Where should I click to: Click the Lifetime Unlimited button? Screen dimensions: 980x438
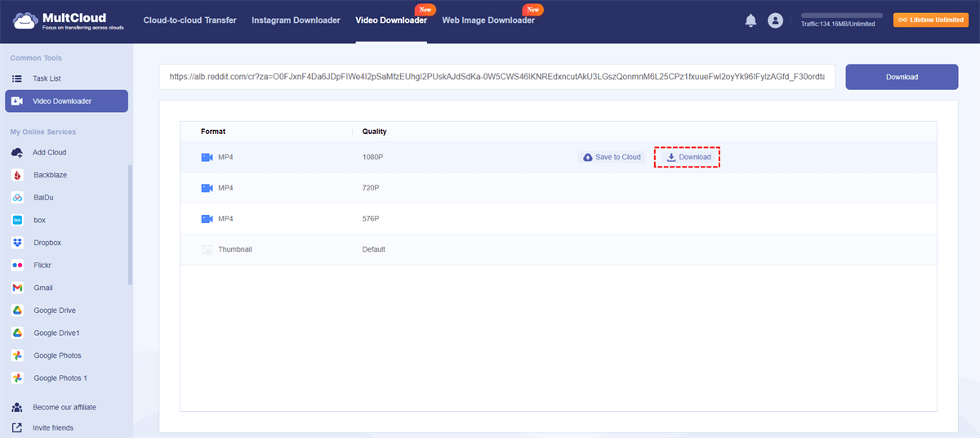tap(931, 20)
